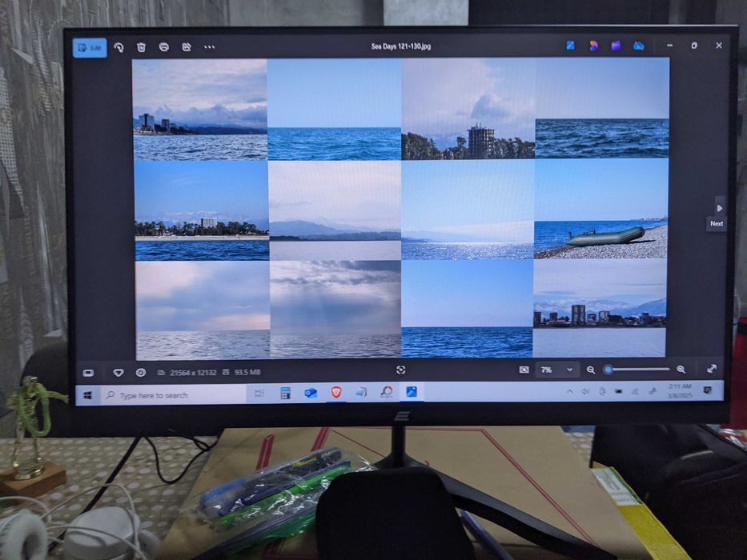This screenshot has width=747, height=560.
Task: Open the Calculator app on the taskbar
Action: coord(285,393)
